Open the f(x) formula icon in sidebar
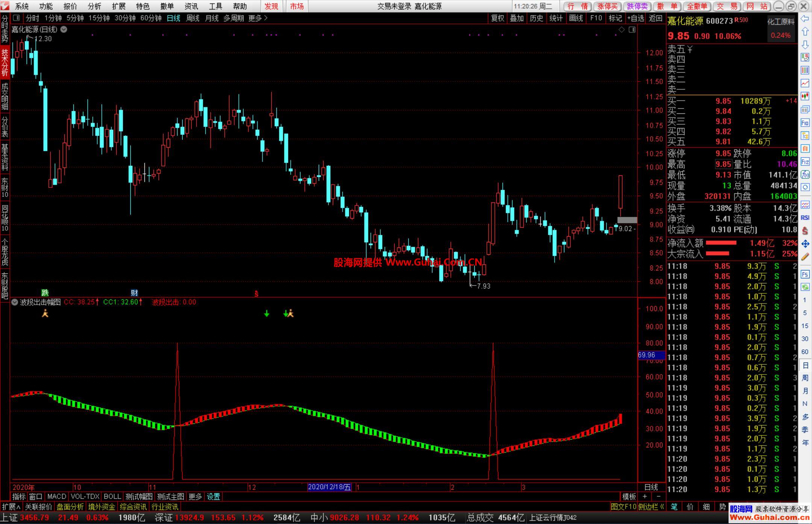812x524 pixels. click(805, 175)
